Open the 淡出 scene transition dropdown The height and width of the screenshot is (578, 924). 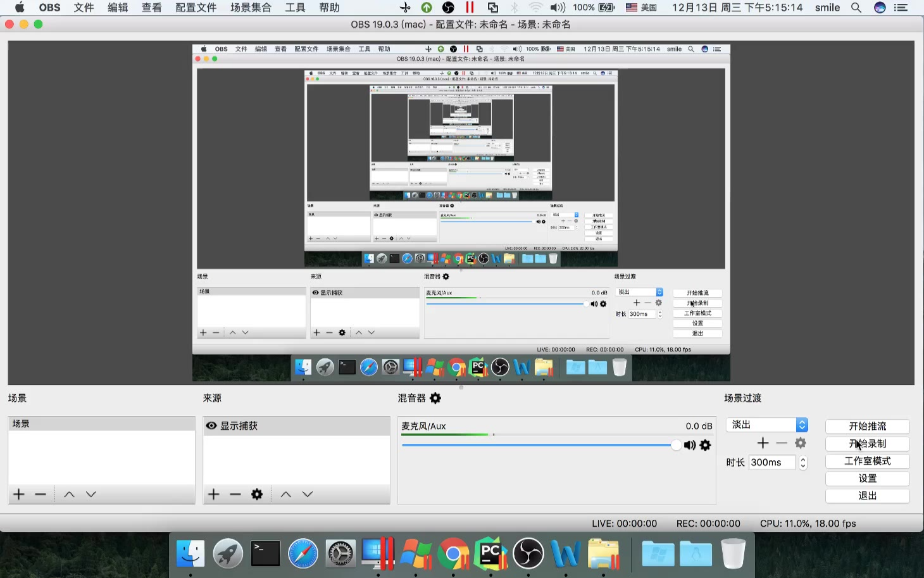click(767, 425)
